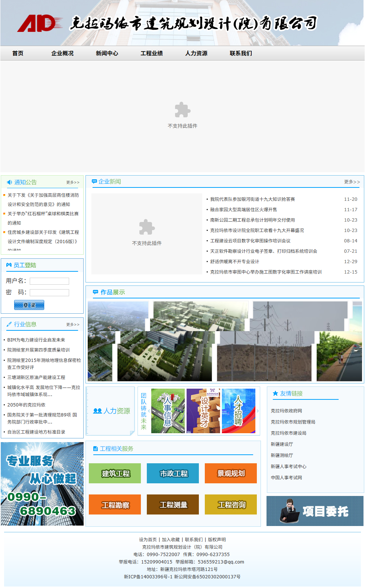The image size is (365, 588).
Task: Advance carousel with right arrow near 人才招聘
Action: coord(258,411)
